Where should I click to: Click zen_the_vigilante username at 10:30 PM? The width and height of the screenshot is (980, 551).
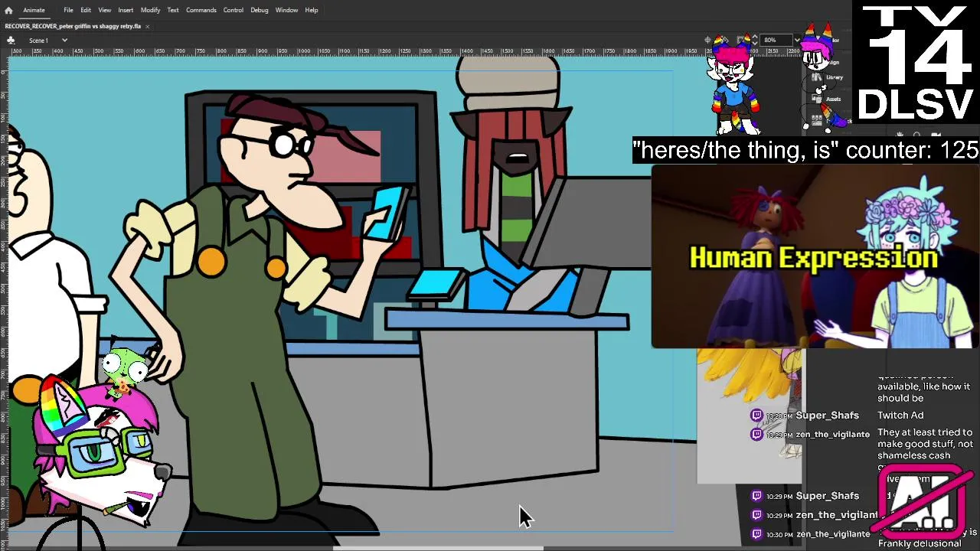833,534
